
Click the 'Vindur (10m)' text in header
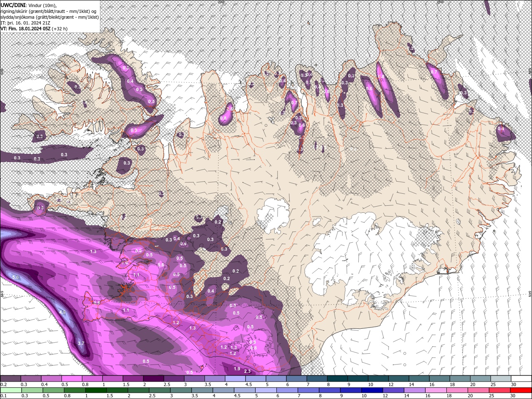[42, 5]
